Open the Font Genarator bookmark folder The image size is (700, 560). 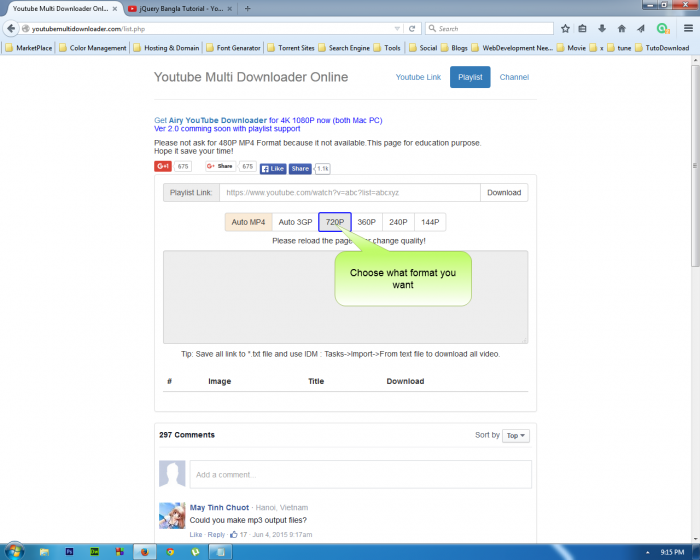[233, 48]
